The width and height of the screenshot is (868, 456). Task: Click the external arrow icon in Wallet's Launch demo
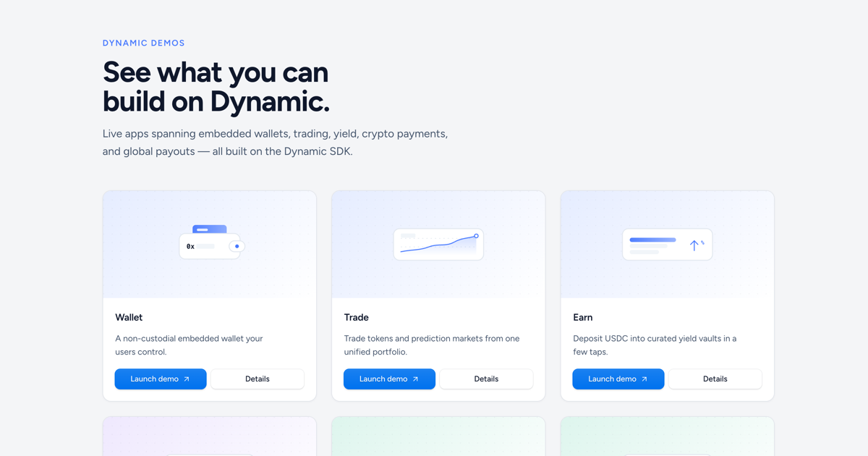click(187, 379)
